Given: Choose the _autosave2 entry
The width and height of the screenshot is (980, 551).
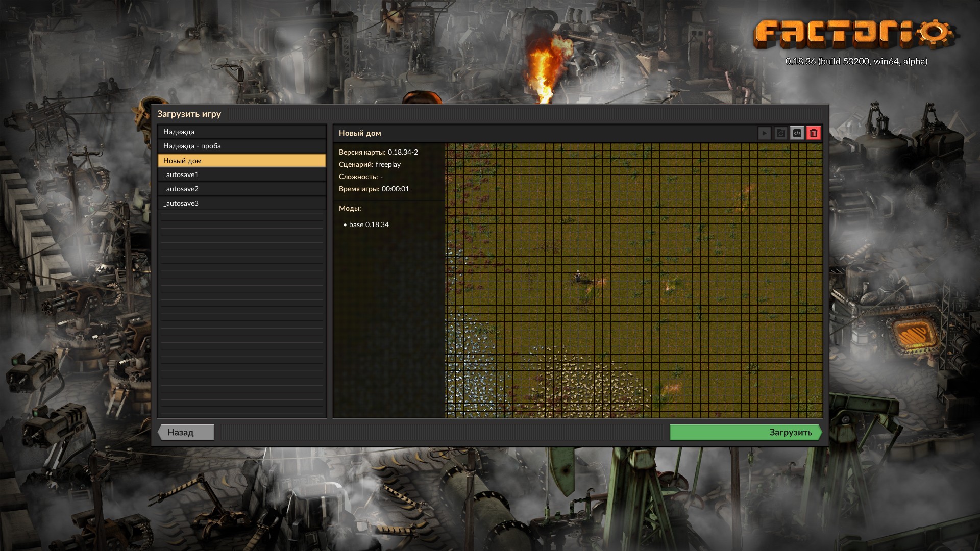Looking at the screenshot, I should tap(241, 189).
